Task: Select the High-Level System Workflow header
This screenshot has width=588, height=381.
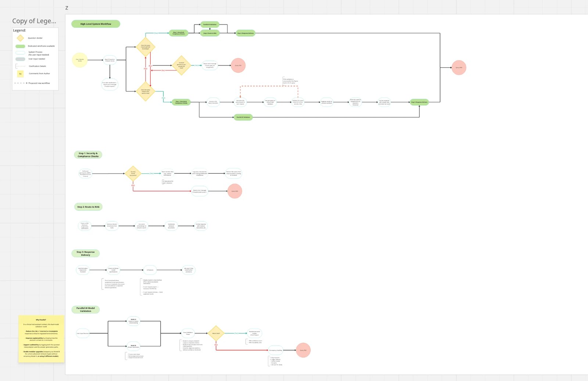Action: pyautogui.click(x=96, y=24)
